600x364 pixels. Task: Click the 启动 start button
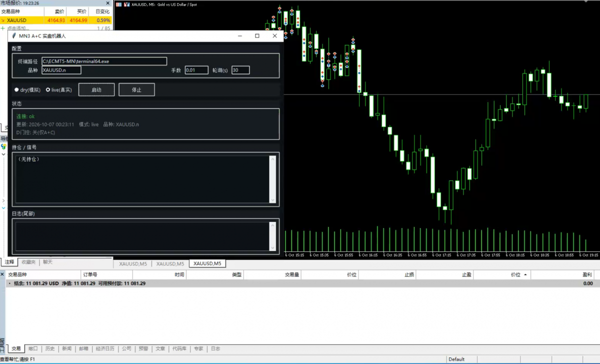[x=96, y=90]
